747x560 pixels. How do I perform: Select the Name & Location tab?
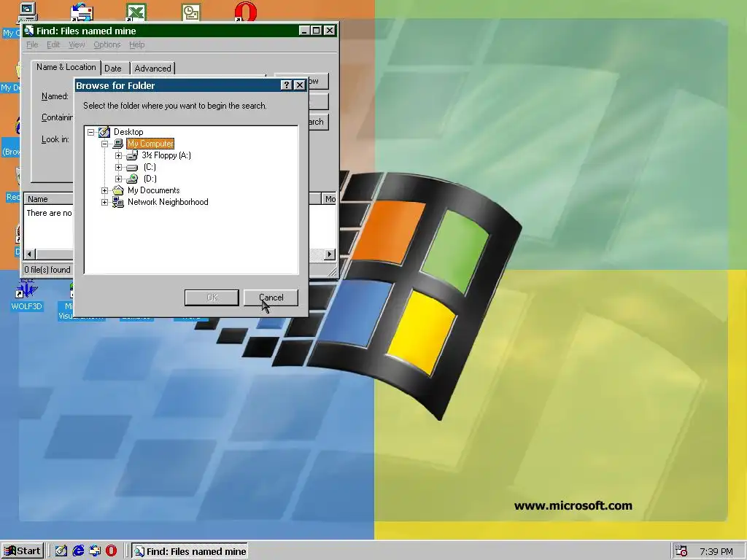click(x=66, y=67)
